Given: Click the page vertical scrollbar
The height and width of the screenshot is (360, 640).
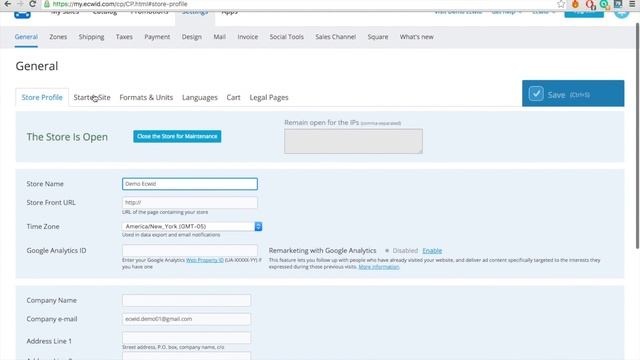Looking at the screenshot, I should 637,136.
